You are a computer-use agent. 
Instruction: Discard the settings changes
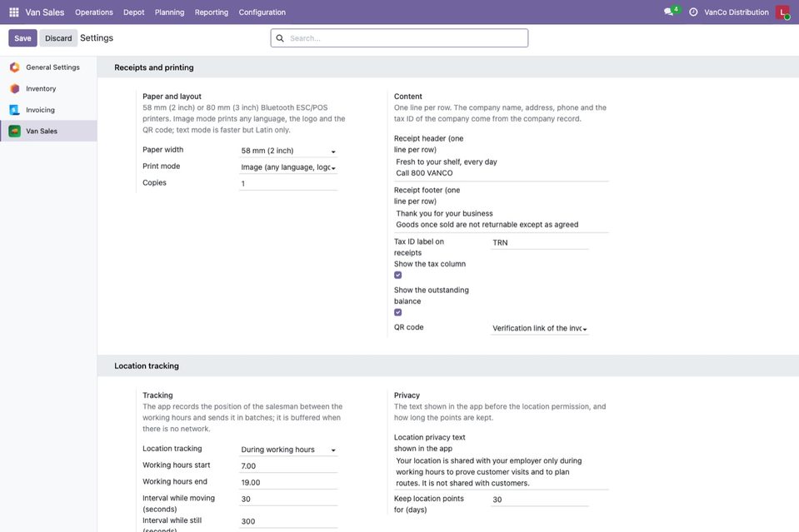pos(58,38)
